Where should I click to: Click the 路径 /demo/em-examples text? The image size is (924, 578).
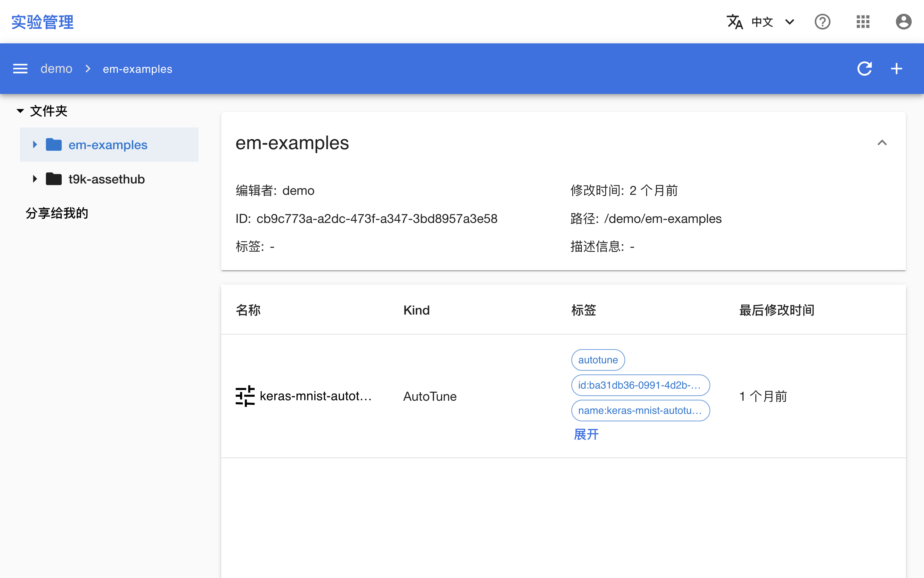[x=646, y=219]
